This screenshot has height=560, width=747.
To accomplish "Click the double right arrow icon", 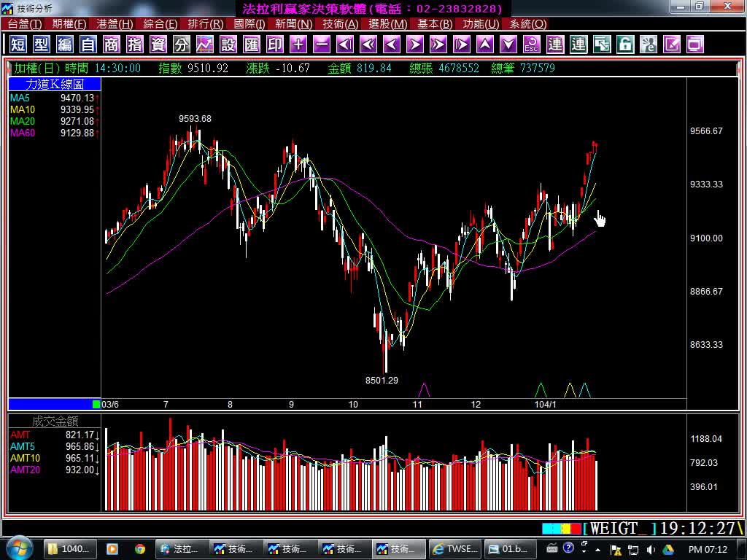I will pyautogui.click(x=438, y=44).
